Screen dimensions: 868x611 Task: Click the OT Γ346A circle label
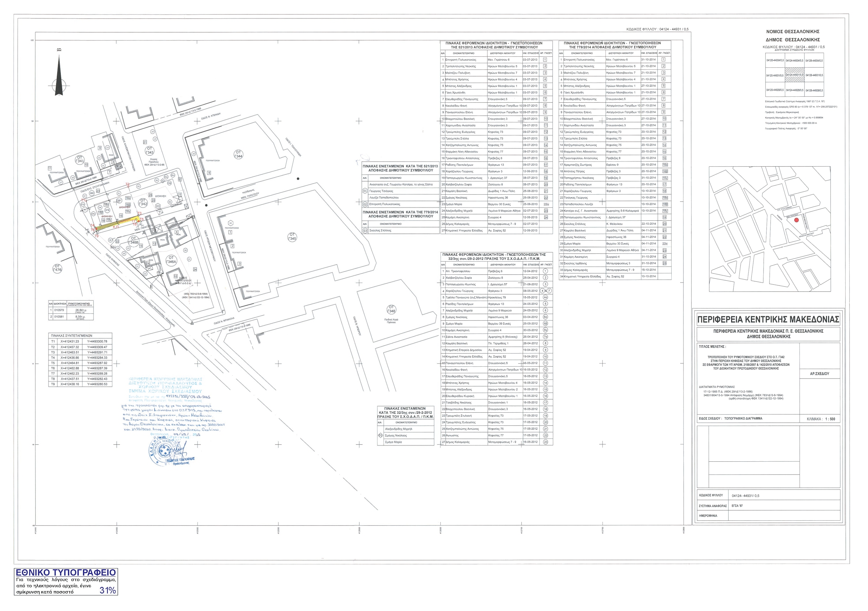coord(171,260)
